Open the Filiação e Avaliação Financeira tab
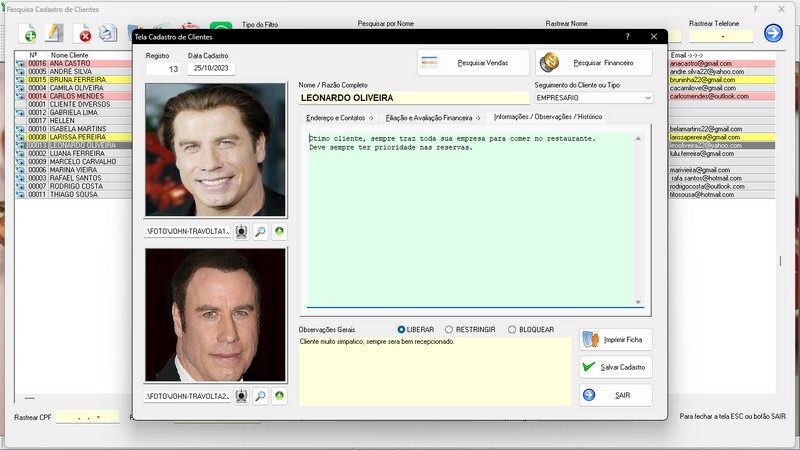The height and width of the screenshot is (450, 800). [432, 117]
